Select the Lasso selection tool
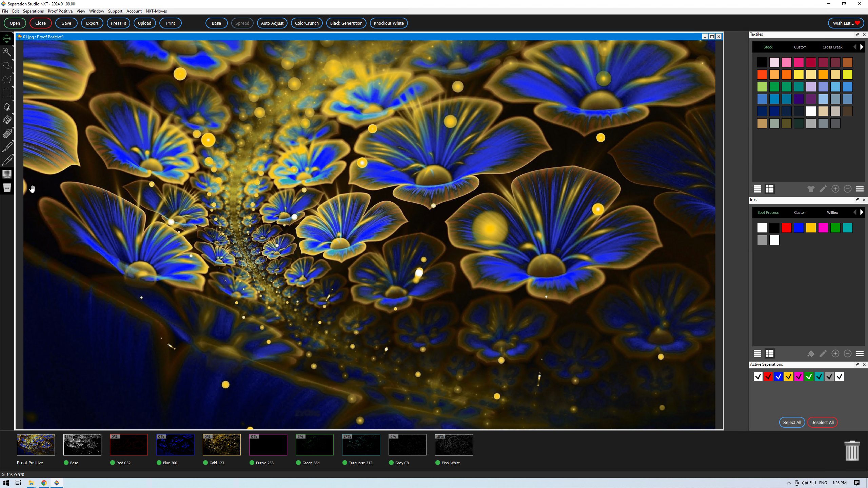This screenshot has width=868, height=488. [7, 66]
